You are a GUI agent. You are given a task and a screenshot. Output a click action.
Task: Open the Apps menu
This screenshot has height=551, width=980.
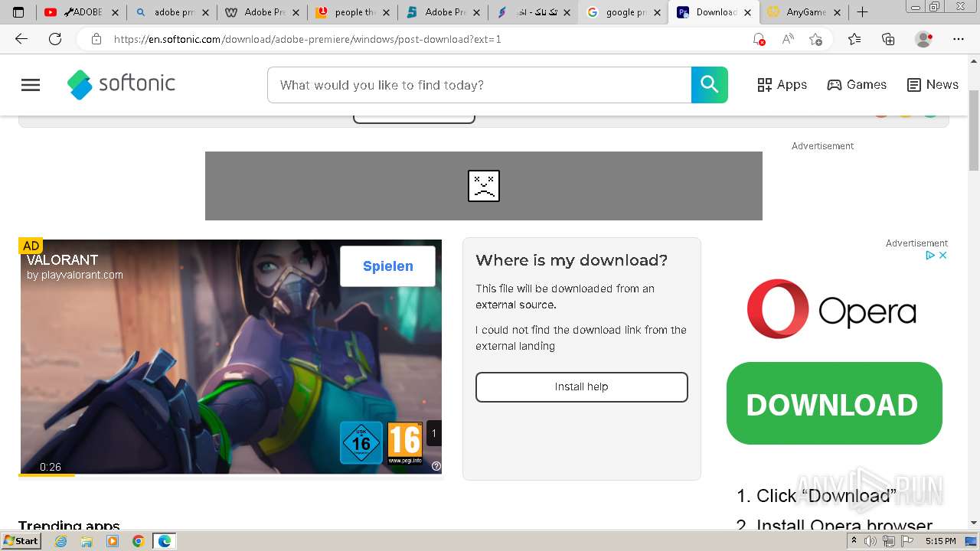782,85
